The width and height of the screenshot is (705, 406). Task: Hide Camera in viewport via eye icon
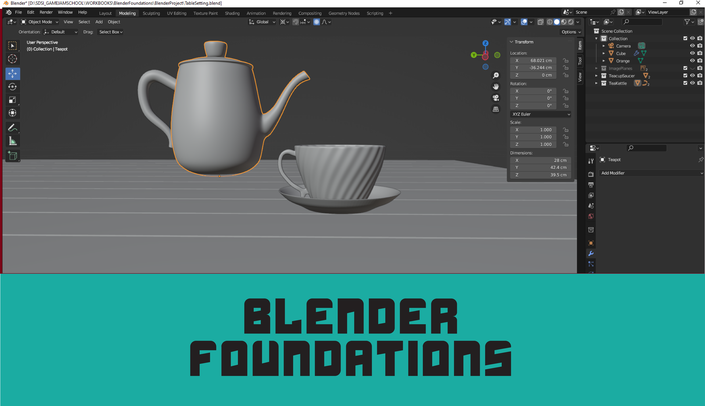692,46
